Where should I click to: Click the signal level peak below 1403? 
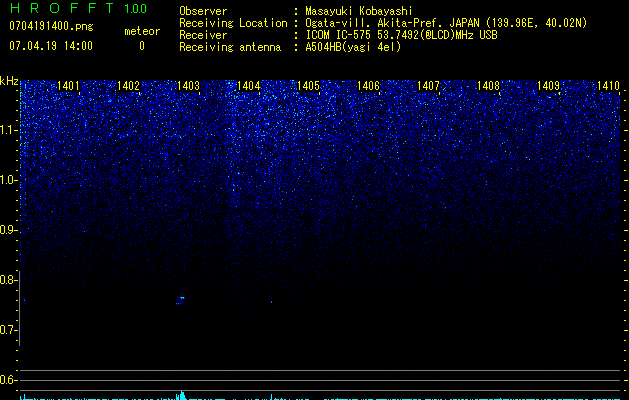[x=182, y=395]
